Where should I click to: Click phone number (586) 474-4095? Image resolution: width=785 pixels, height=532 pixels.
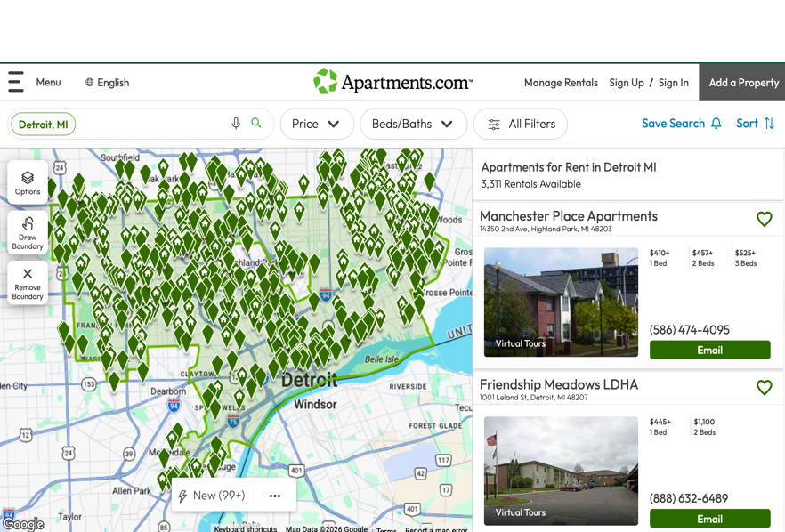tap(690, 330)
